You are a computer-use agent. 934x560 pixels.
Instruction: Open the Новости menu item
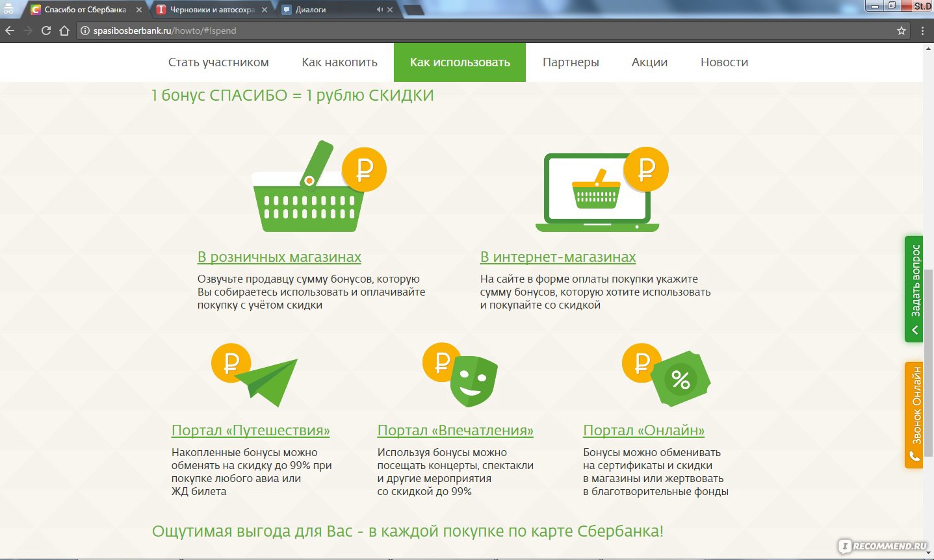[x=724, y=62]
